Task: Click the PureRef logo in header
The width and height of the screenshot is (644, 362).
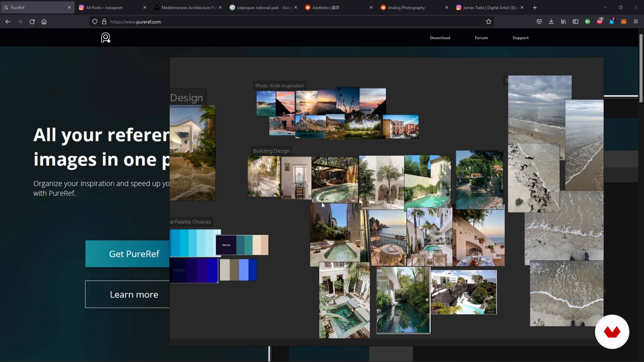Action: tap(106, 38)
